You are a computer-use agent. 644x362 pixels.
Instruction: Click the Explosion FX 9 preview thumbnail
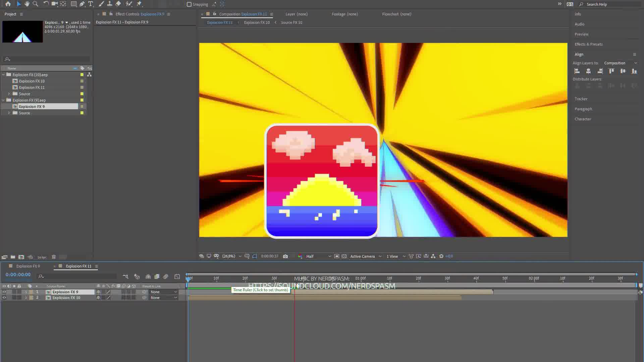coord(22,32)
